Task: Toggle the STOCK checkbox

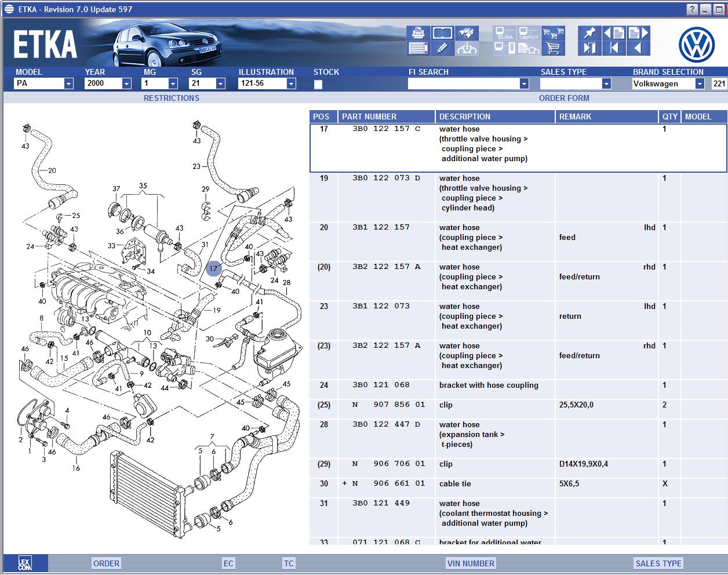Action: point(318,85)
